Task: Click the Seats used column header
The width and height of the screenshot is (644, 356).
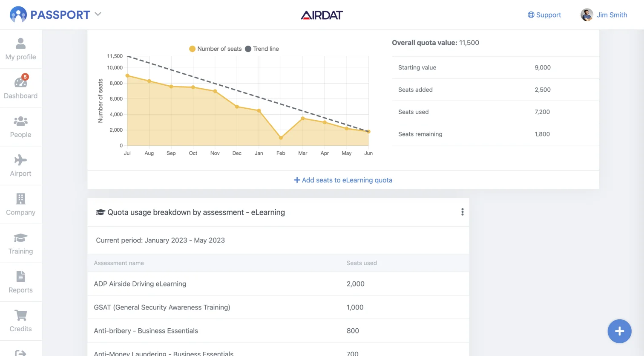Action: coord(362,263)
